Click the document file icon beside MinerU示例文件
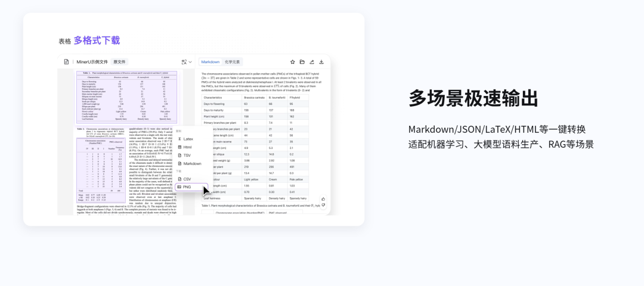The height and width of the screenshot is (286, 644). (x=66, y=62)
